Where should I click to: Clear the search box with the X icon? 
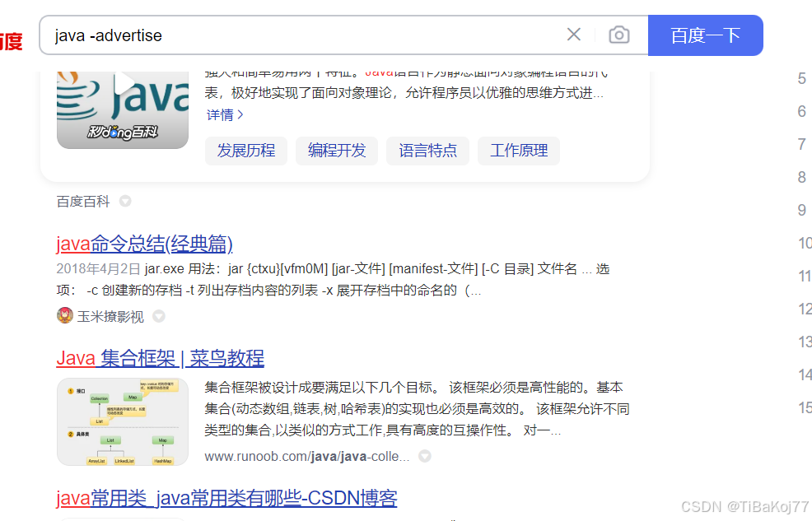point(574,35)
